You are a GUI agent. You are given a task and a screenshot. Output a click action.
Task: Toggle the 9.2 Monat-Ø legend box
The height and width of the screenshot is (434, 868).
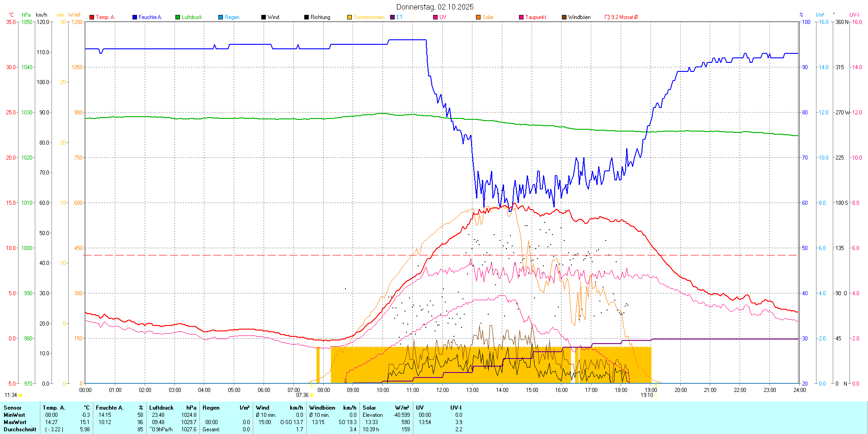(607, 17)
